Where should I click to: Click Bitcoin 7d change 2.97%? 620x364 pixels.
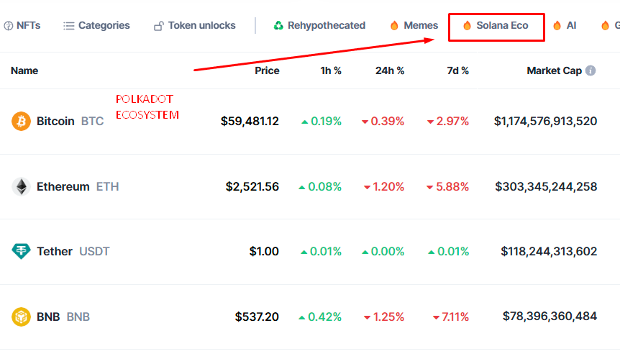click(448, 121)
